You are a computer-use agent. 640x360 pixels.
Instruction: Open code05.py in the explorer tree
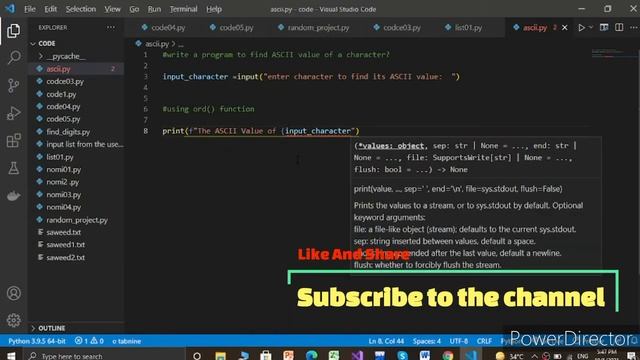(x=63, y=119)
